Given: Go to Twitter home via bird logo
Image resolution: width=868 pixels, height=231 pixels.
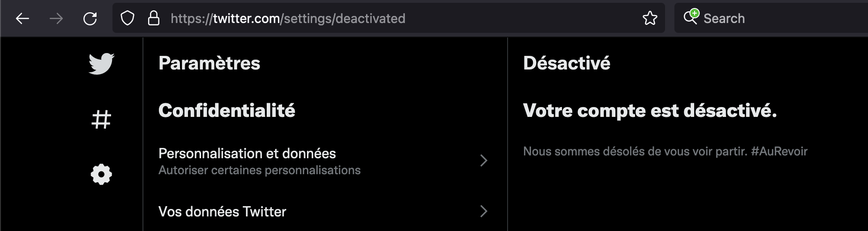Looking at the screenshot, I should 101,63.
